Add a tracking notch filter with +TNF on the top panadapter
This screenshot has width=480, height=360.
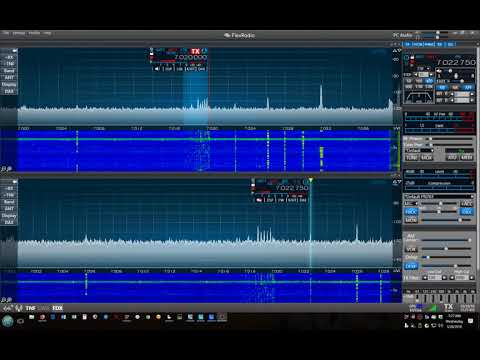tap(9, 64)
